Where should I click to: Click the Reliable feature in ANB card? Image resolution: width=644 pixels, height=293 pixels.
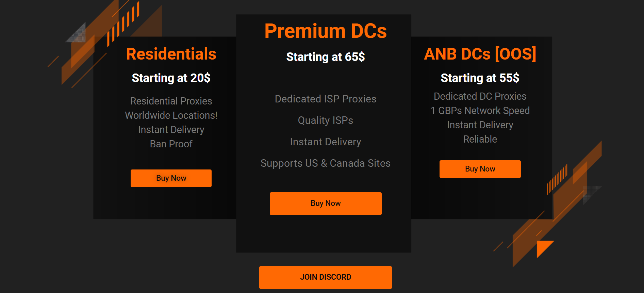pos(480,139)
